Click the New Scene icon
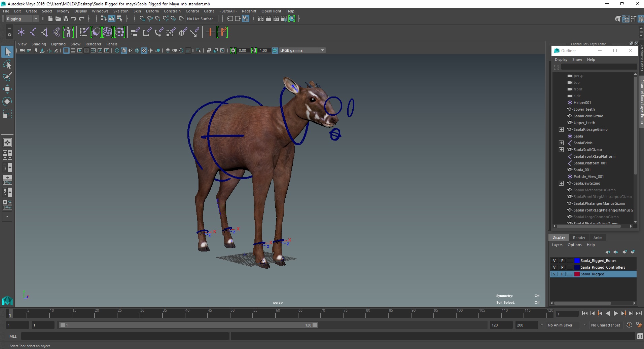The image size is (644, 349). [x=50, y=19]
